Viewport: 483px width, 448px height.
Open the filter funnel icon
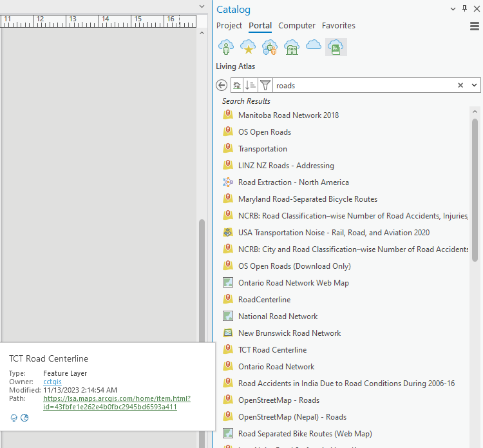[265, 85]
